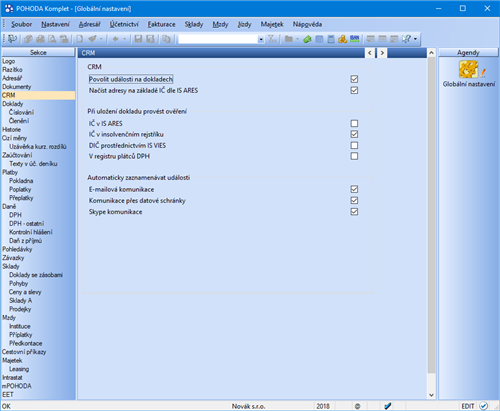Open dropdown arrow next to folder icon
The height and width of the screenshot is (411, 500).
click(297, 39)
